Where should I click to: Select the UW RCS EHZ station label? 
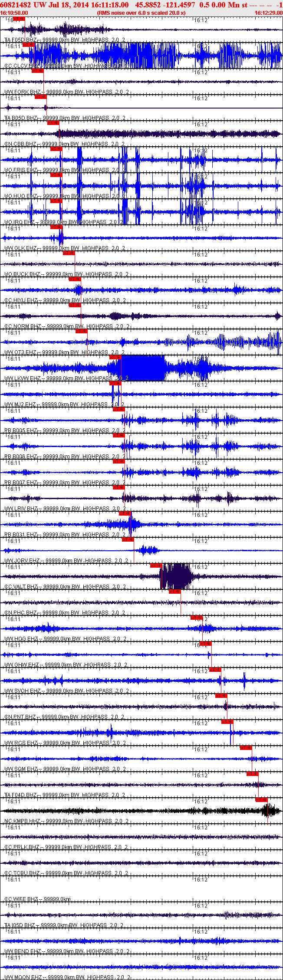[21, 743]
